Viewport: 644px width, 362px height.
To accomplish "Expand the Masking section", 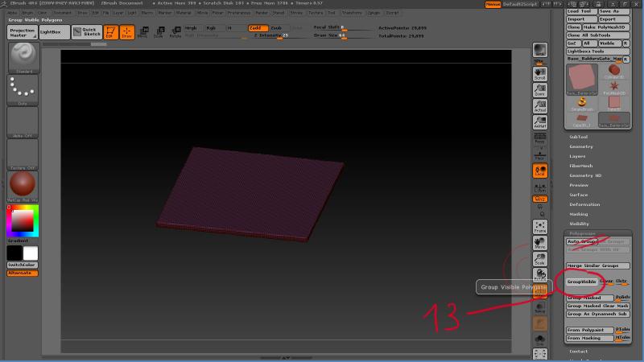I will 578,214.
